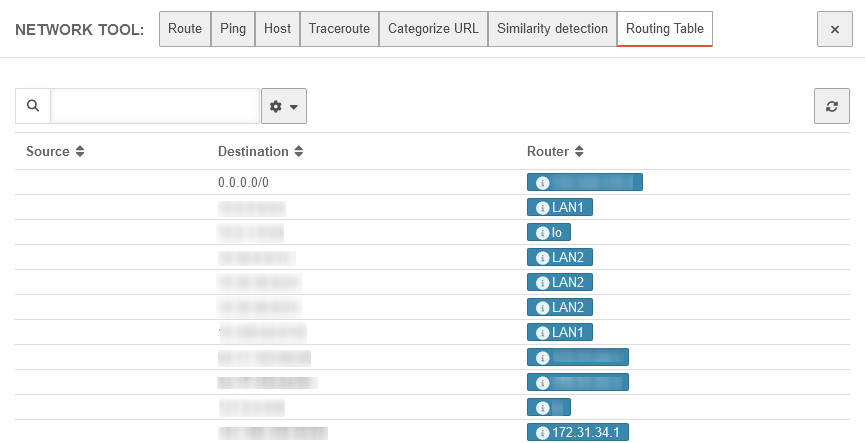Focus the routing table search field
The height and width of the screenshot is (443, 865).
155,106
